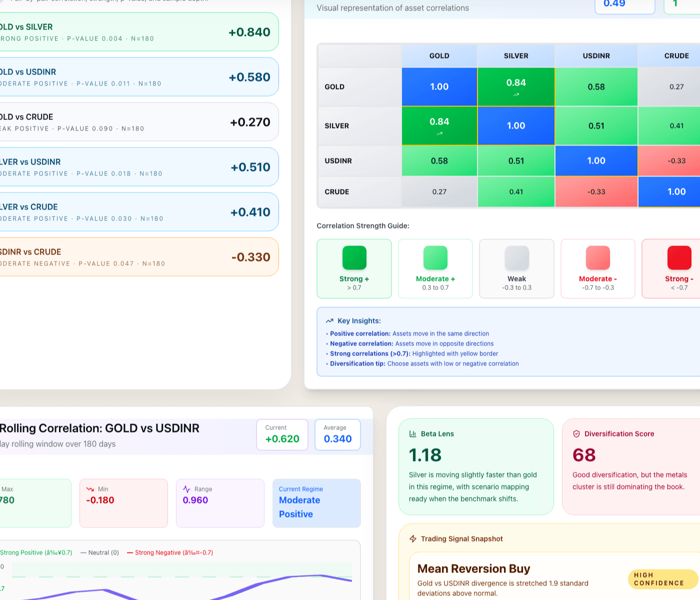The height and width of the screenshot is (600, 700).
Task: Click the USDINR row's -0.33 CRUDE cell
Action: (676, 161)
